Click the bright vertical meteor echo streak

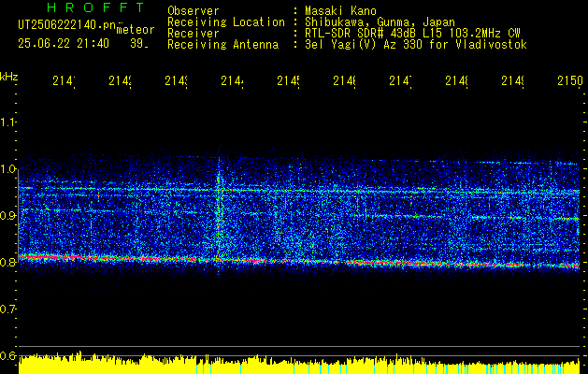click(x=219, y=214)
